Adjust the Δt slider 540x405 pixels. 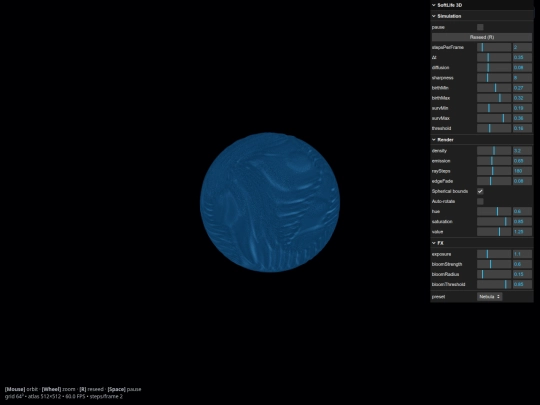494,58
